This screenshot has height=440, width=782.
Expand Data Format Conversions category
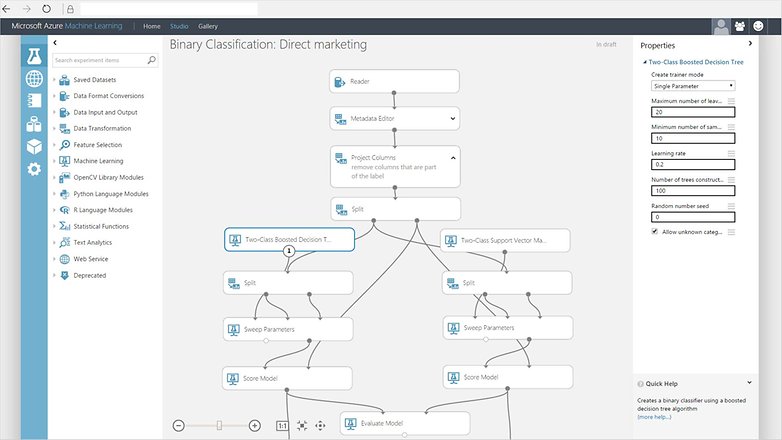[54, 96]
